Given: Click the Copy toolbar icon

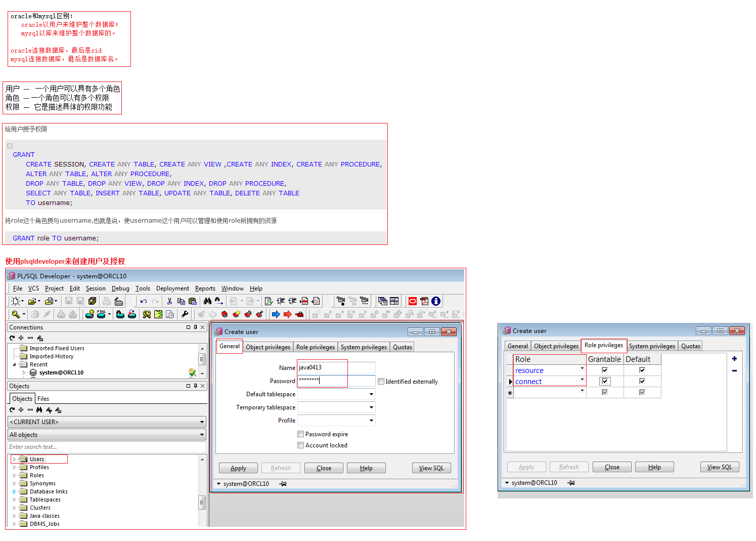Looking at the screenshot, I should pos(181,301).
